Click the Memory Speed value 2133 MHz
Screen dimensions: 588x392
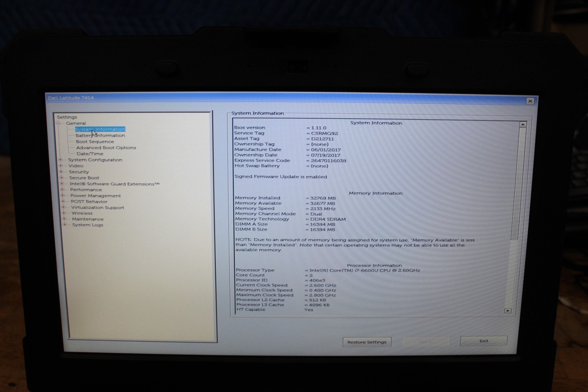tap(323, 209)
